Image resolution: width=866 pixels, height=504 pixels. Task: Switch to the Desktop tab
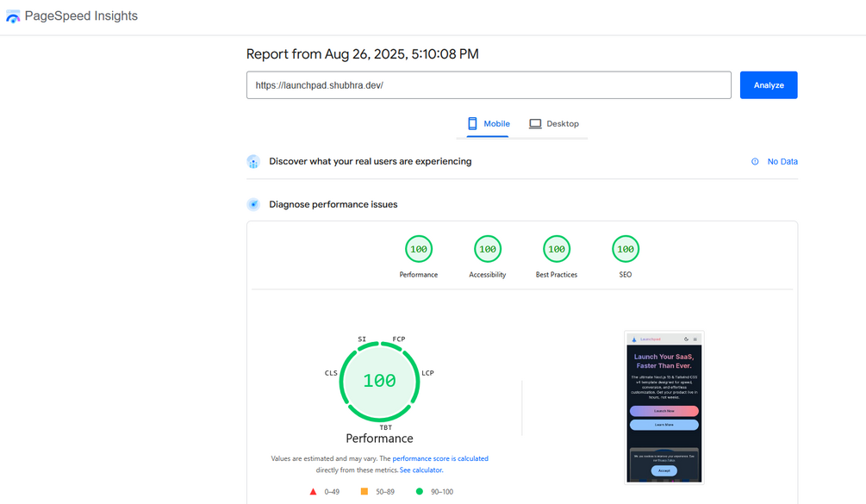pos(554,124)
